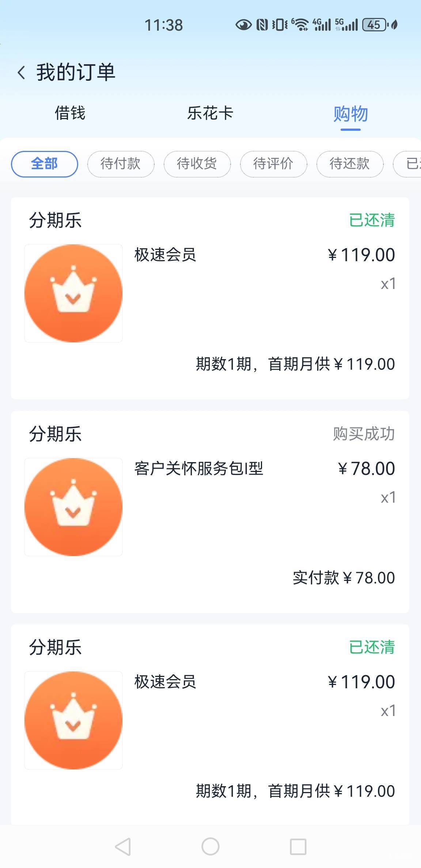Switch to the 借钱 tab
The width and height of the screenshot is (421, 868).
[x=70, y=113]
